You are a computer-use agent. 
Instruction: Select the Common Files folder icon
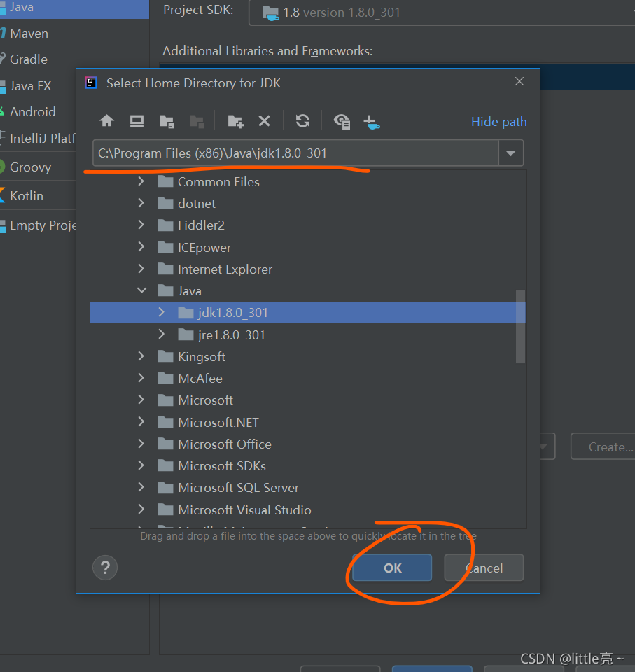pos(165,182)
